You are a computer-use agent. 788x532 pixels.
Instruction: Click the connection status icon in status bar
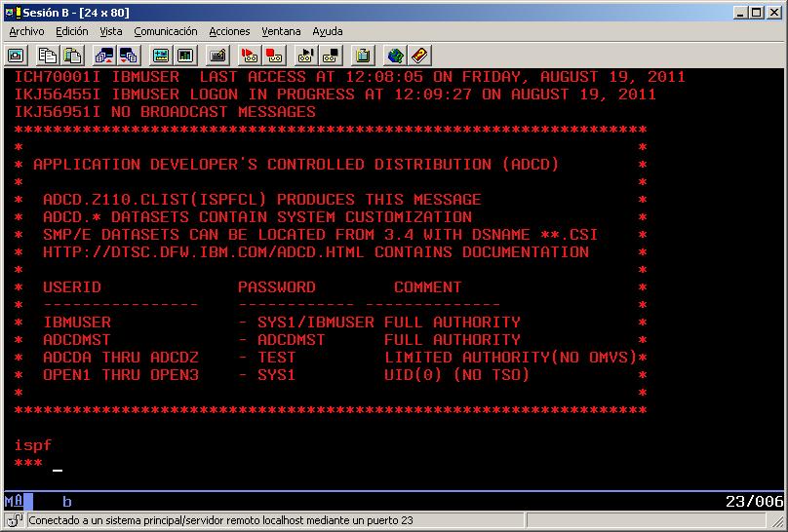click(15, 520)
